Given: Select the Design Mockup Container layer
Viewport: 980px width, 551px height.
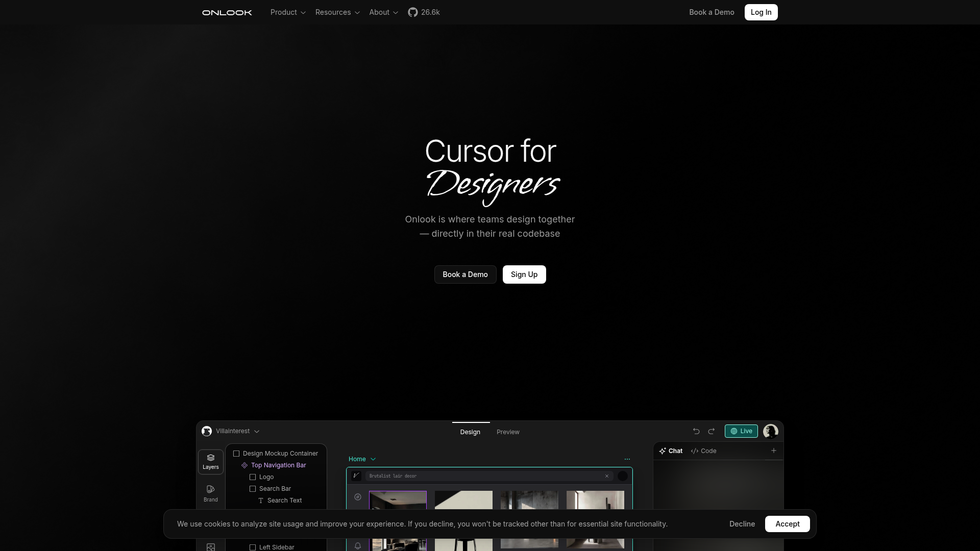Looking at the screenshot, I should coord(276,454).
